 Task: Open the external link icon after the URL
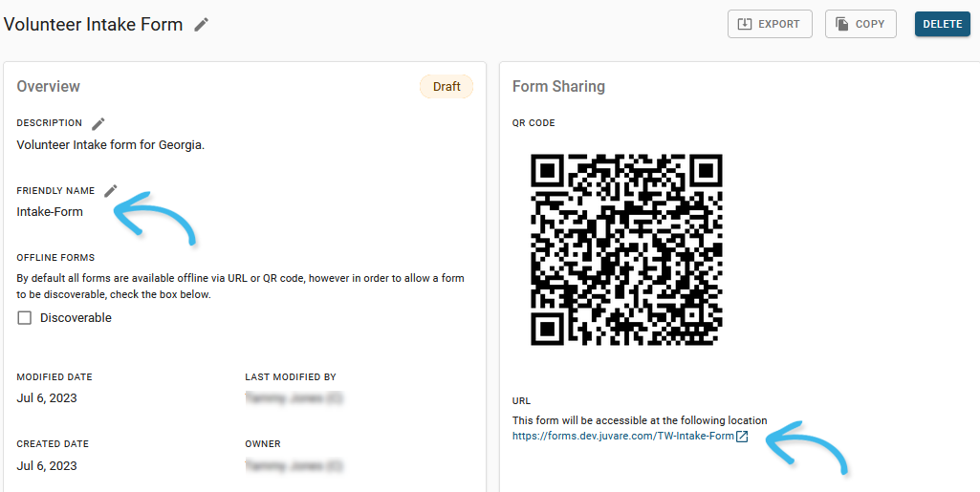coord(742,437)
